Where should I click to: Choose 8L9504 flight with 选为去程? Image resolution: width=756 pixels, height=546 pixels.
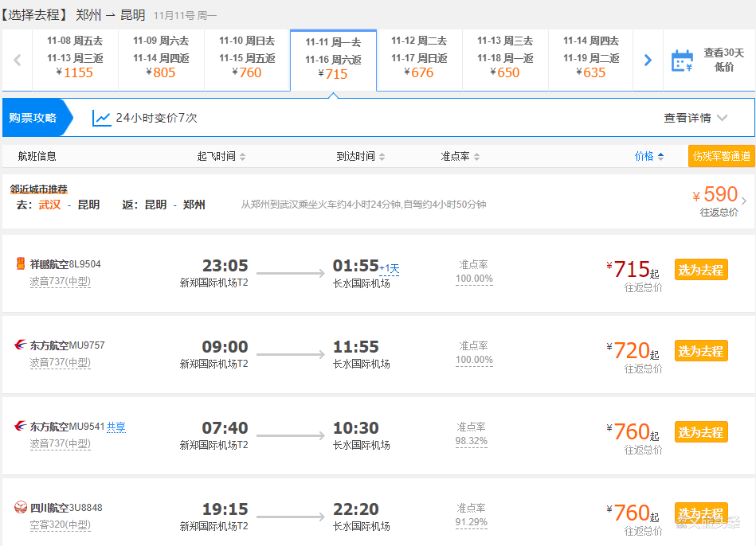point(701,270)
